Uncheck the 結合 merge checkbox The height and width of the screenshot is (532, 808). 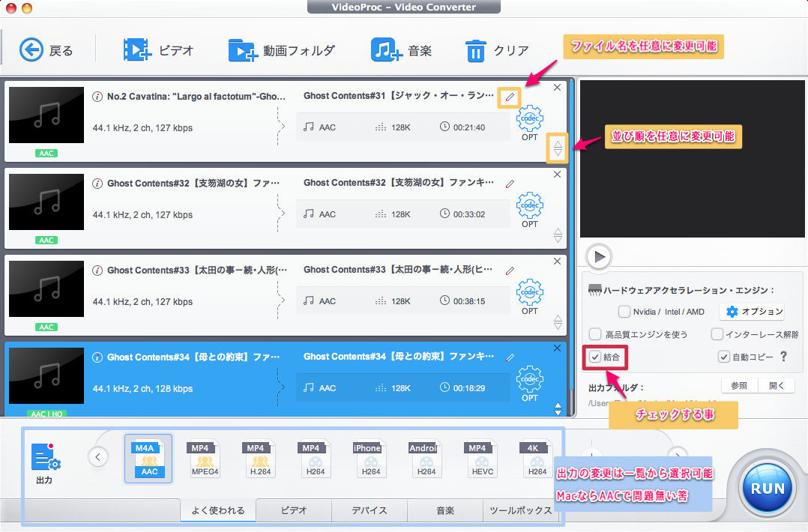pyautogui.click(x=595, y=357)
